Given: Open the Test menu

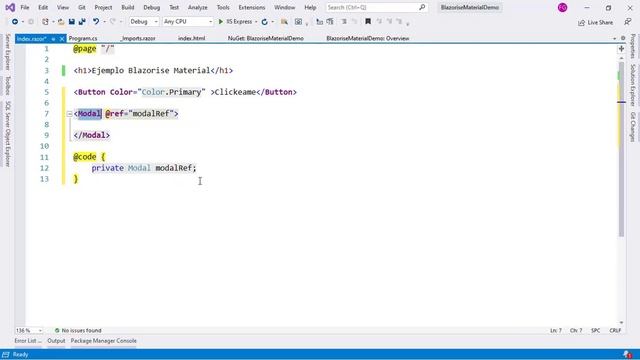Looking at the screenshot, I should [x=174, y=7].
